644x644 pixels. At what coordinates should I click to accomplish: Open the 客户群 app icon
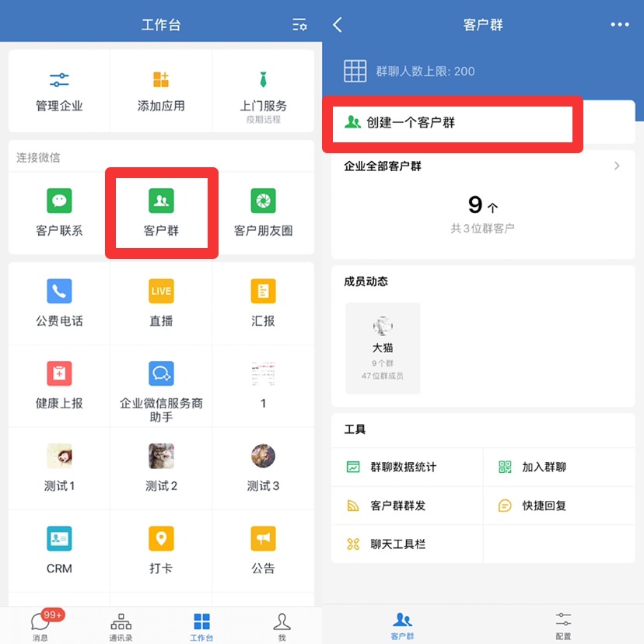coord(161,201)
